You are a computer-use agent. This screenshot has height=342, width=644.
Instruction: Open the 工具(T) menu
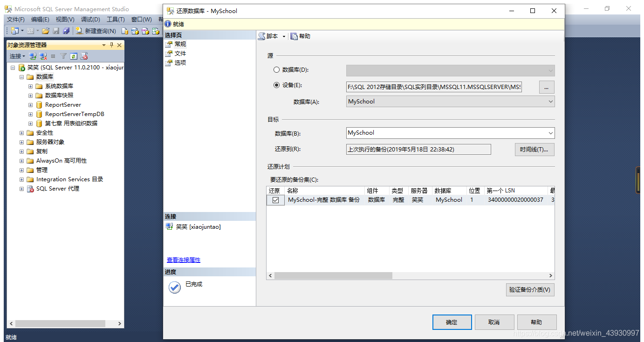point(116,20)
